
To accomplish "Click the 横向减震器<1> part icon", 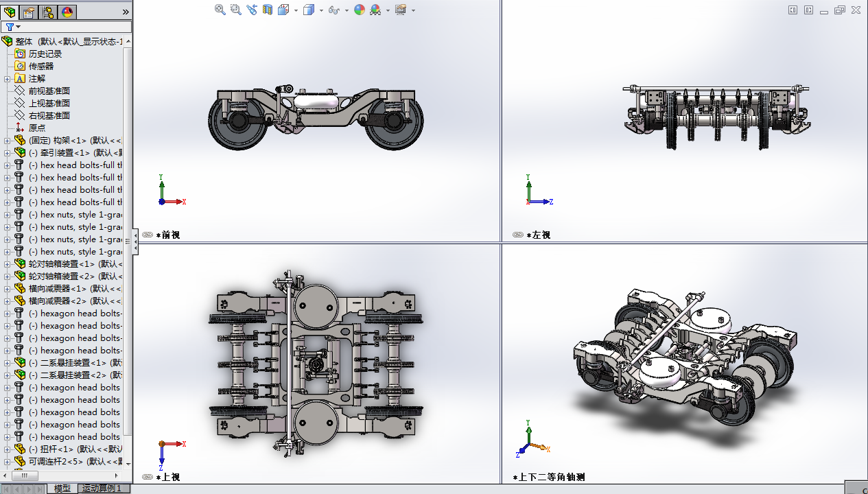I will click(x=19, y=288).
